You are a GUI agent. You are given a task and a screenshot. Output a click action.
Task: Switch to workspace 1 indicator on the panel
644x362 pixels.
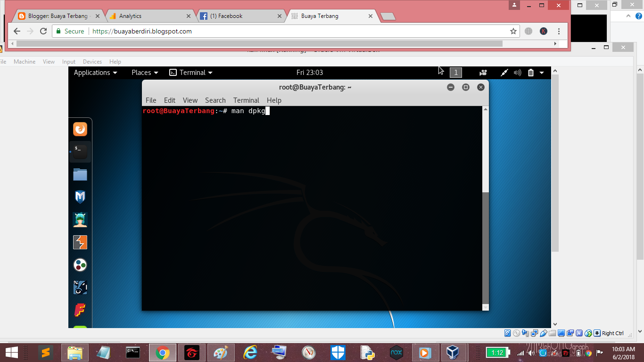point(455,72)
